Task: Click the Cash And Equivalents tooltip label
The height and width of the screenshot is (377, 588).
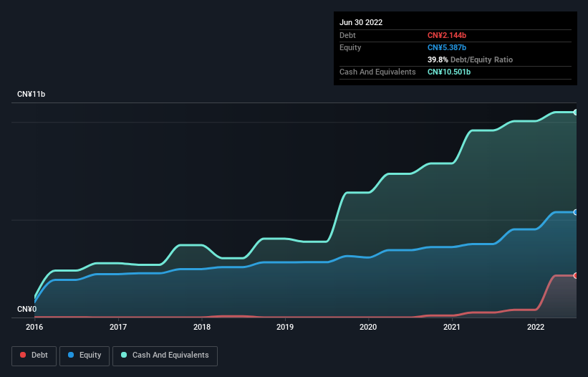Action: tap(377, 72)
